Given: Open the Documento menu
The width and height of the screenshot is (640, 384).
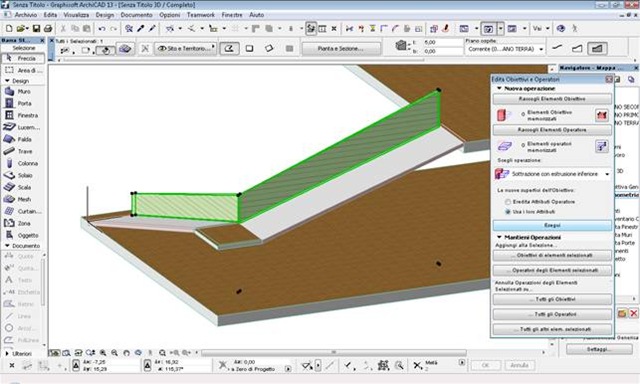Looking at the screenshot, I should tap(136, 15).
